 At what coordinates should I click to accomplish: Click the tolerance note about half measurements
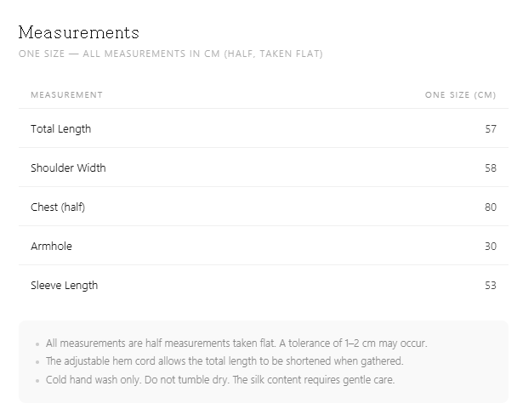236,343
